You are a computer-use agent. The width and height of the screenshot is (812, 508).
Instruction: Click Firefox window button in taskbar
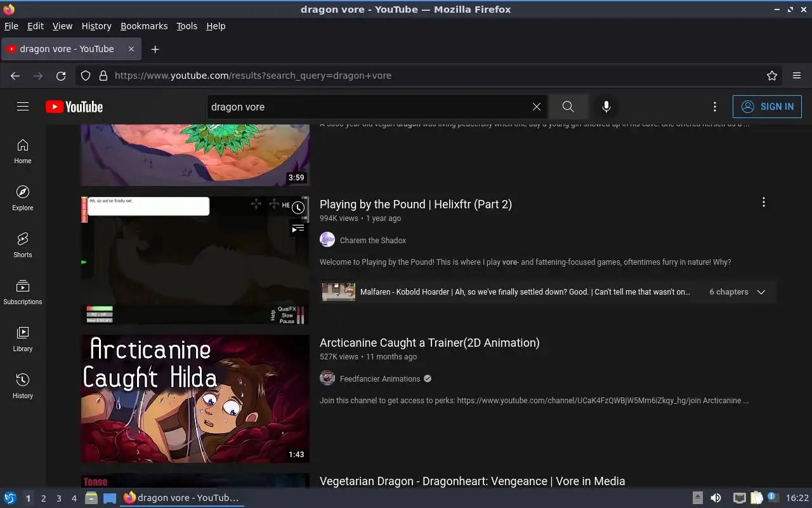(181, 498)
